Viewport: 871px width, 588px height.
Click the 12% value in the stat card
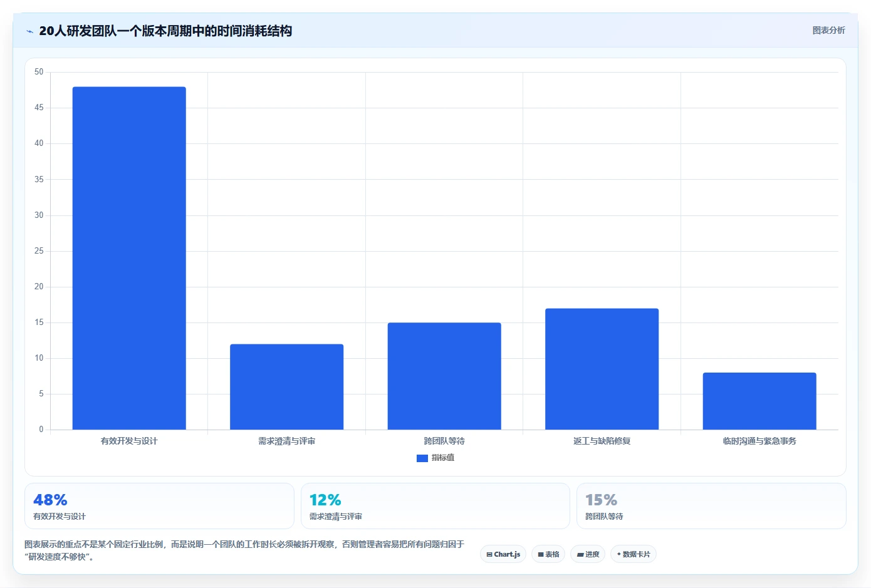(325, 500)
